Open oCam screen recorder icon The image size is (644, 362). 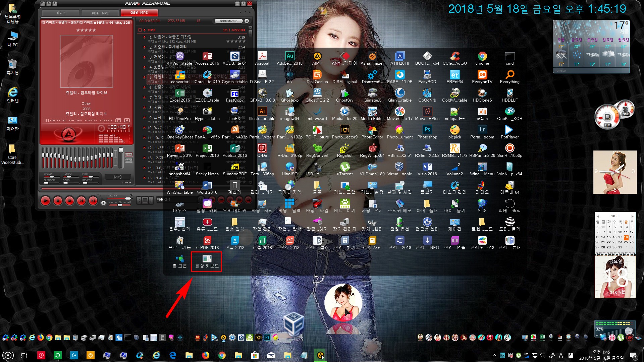(482, 114)
